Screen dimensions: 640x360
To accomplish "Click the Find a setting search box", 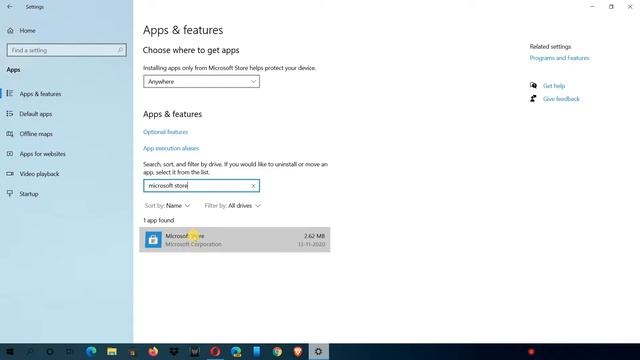I will [67, 50].
